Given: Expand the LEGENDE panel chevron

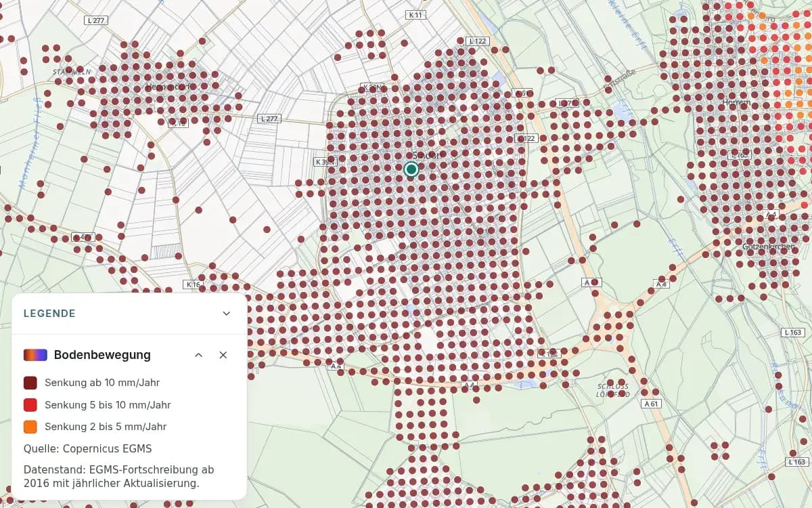Looking at the screenshot, I should (227, 314).
